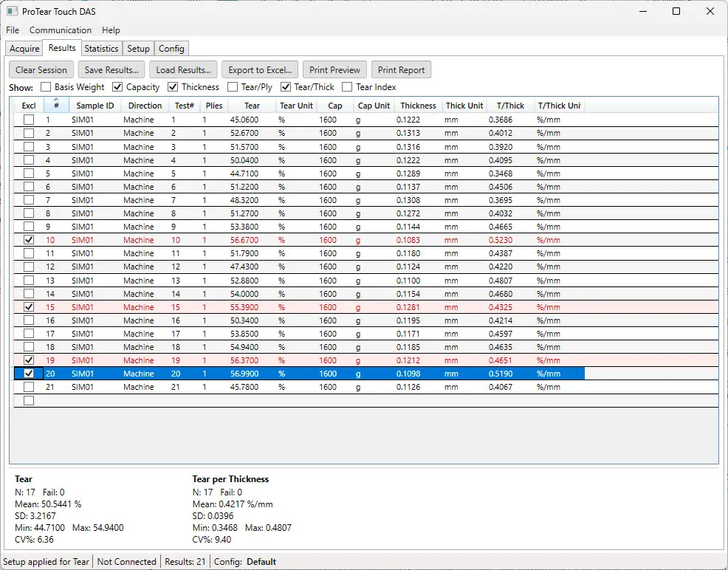Open the File menu
This screenshot has width=728, height=570.
point(13,30)
